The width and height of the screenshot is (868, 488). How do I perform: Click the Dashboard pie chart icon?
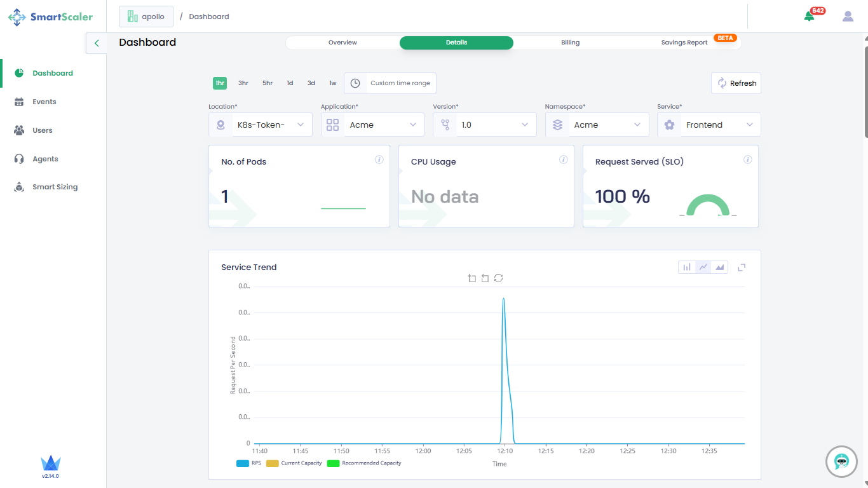click(19, 73)
